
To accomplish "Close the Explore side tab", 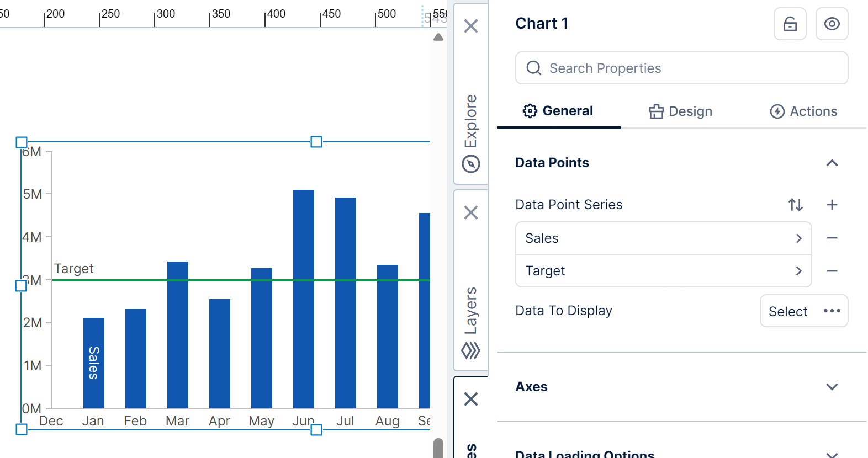I will [x=471, y=26].
